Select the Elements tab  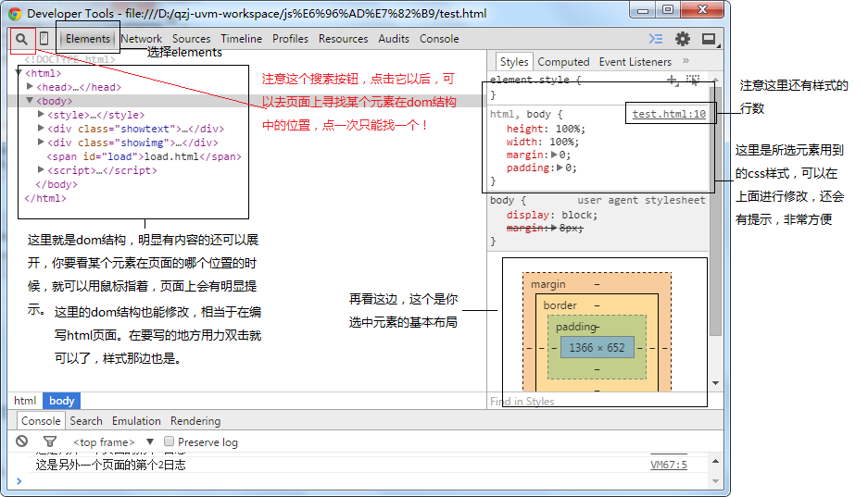click(x=88, y=39)
